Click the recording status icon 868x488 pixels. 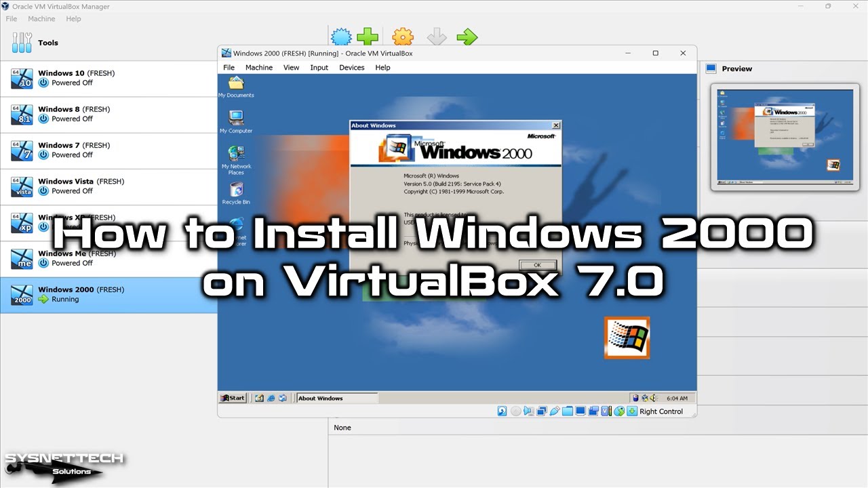[x=593, y=411]
